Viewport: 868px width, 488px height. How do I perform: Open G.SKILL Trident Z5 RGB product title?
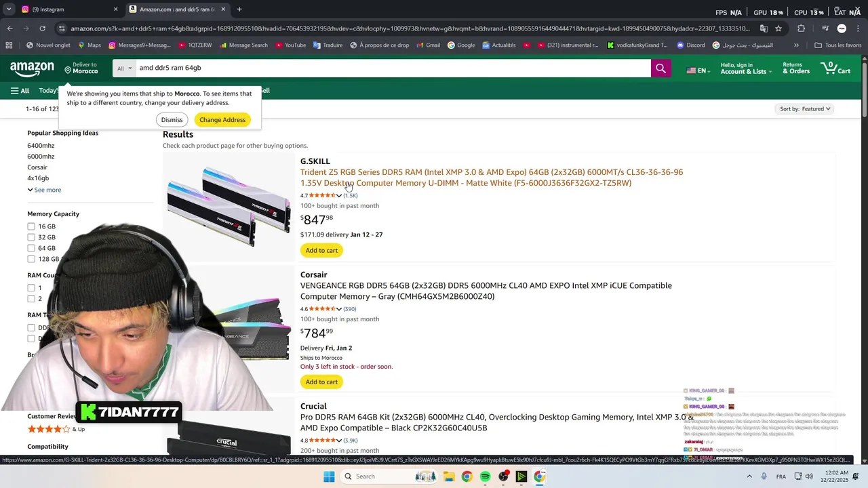pyautogui.click(x=492, y=178)
